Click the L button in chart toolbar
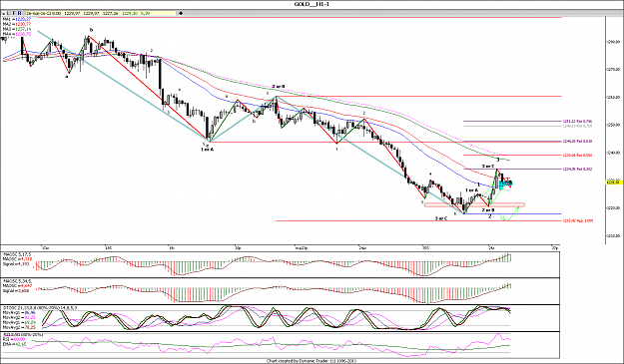 click(x=8, y=13)
